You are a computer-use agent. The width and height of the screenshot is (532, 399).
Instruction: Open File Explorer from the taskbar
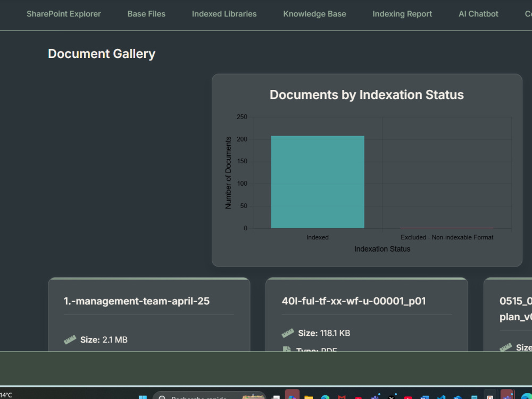click(x=309, y=397)
